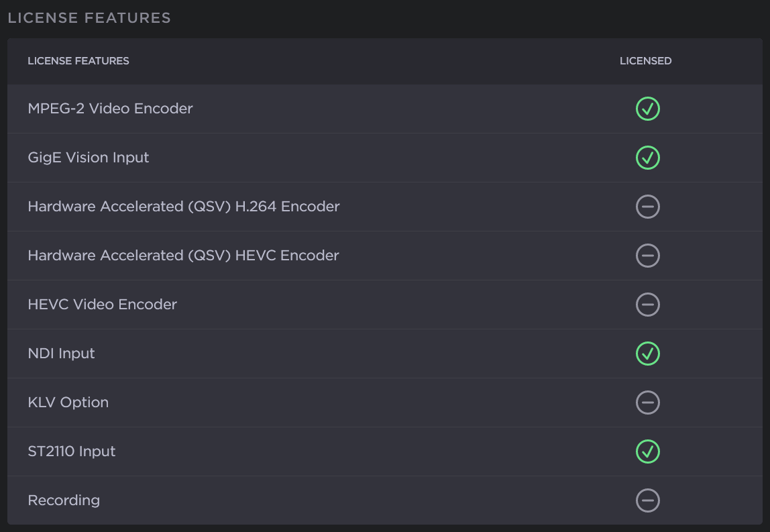Select the MPEG-2 Video Encoder label
This screenshot has width=770, height=532.
click(110, 109)
